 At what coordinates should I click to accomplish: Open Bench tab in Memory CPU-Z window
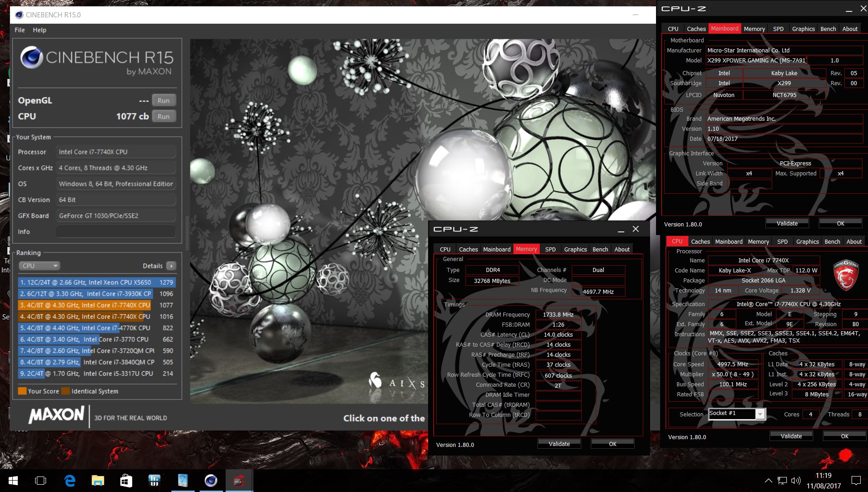click(600, 249)
